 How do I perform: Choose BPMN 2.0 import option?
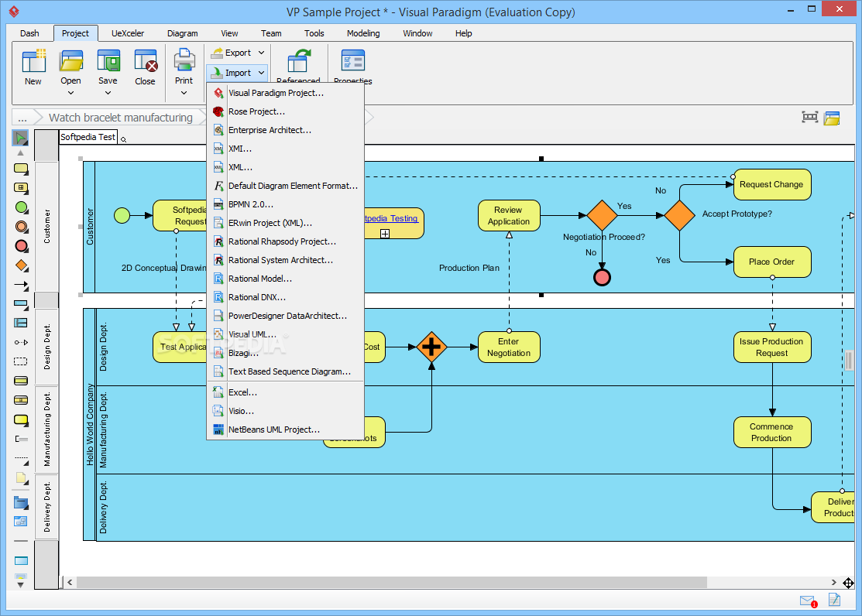(285, 204)
